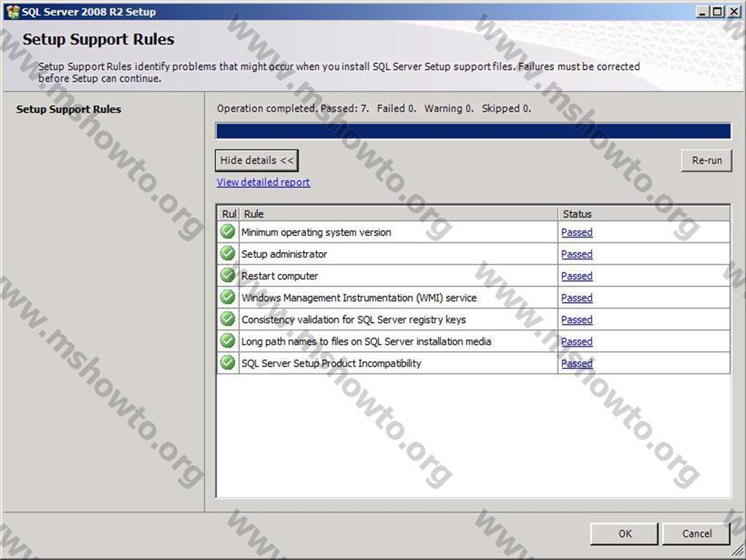Click the green check icon beside Setup administrator
Viewport: 746px width, 560px height.
tap(228, 254)
